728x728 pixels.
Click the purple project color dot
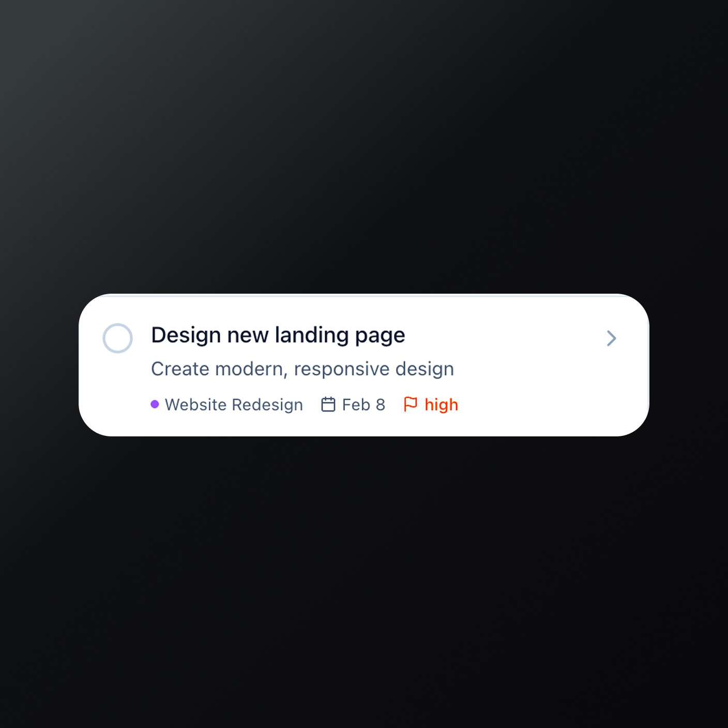click(x=155, y=404)
